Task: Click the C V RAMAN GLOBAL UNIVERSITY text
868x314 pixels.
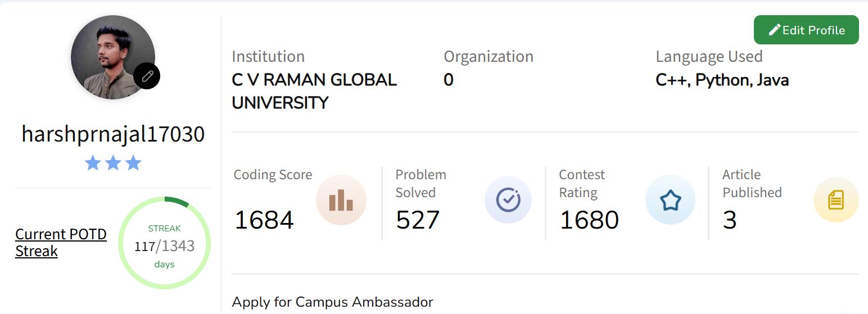Action: click(314, 91)
